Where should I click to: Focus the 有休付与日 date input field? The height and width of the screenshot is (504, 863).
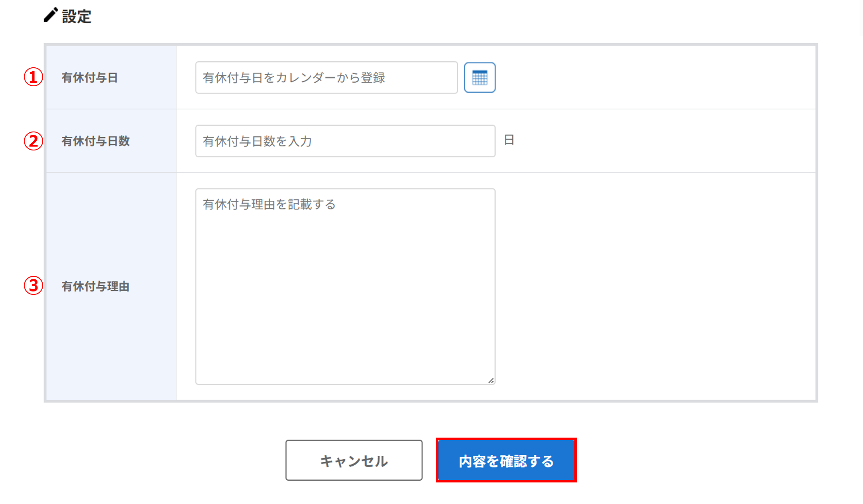pos(326,78)
